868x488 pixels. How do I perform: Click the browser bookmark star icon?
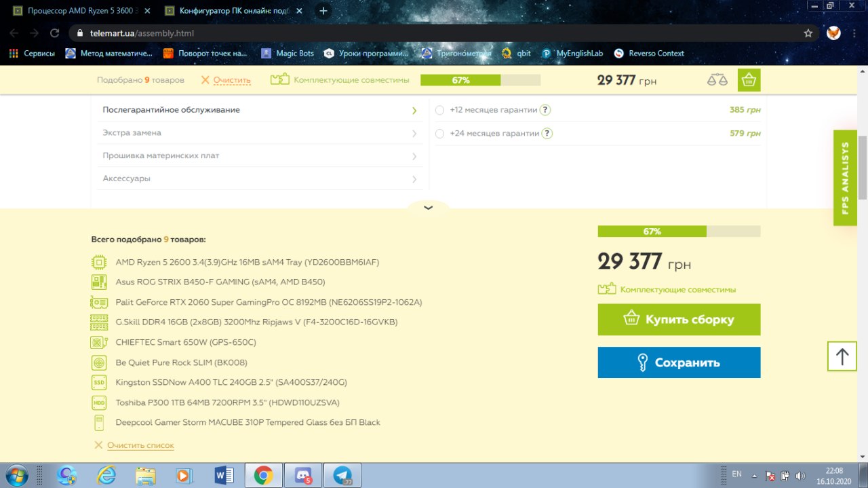click(x=808, y=33)
